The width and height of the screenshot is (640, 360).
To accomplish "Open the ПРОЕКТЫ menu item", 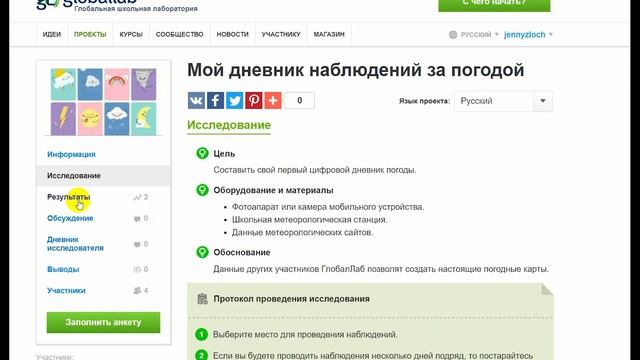I will [90, 34].
